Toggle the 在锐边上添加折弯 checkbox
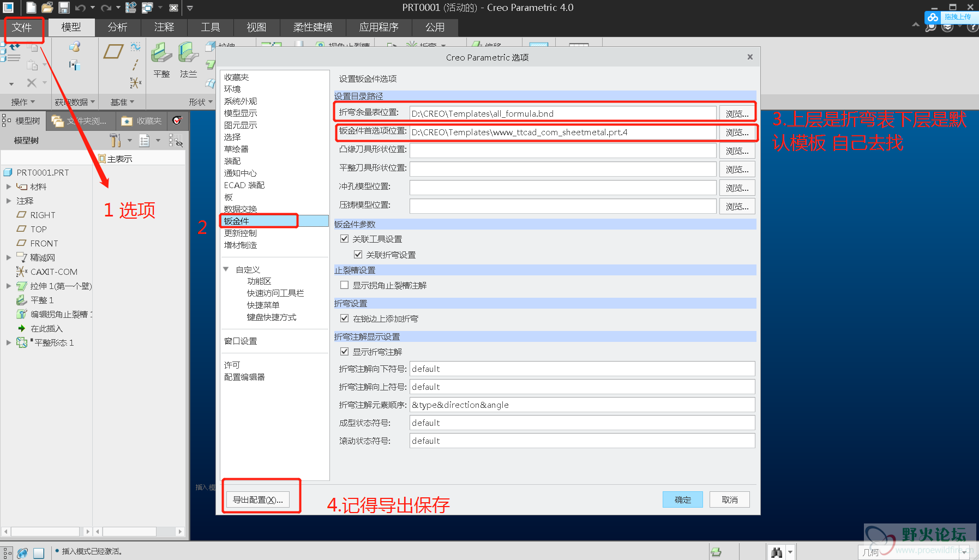979x560 pixels. [x=344, y=318]
